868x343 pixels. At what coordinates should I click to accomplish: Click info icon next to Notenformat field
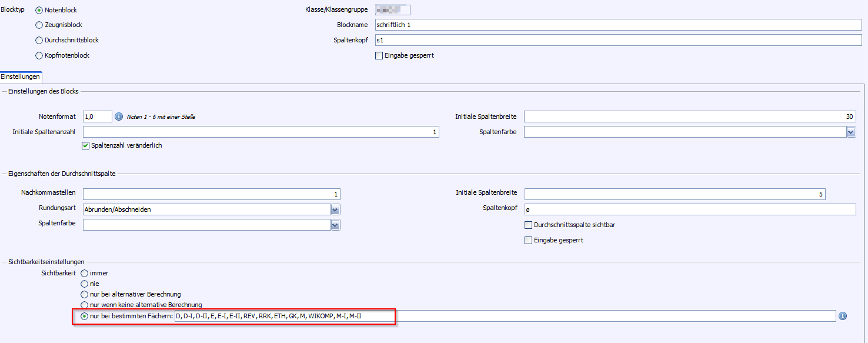pyautogui.click(x=119, y=116)
